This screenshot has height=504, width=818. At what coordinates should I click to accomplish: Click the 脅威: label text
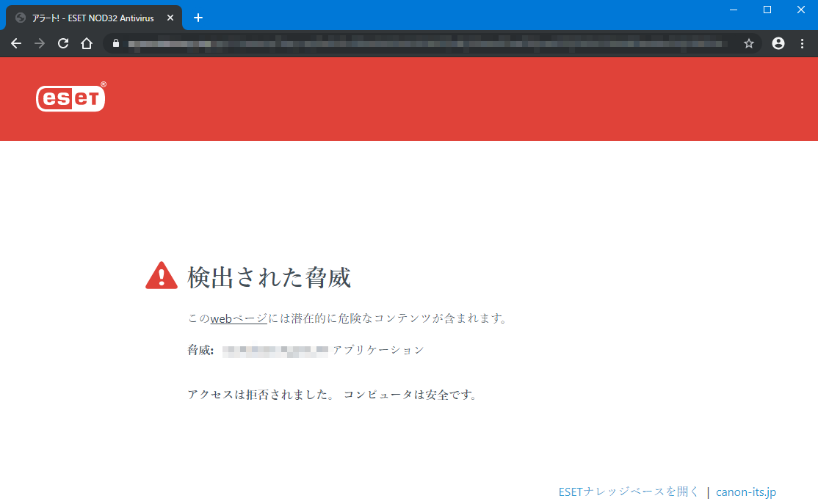(201, 350)
